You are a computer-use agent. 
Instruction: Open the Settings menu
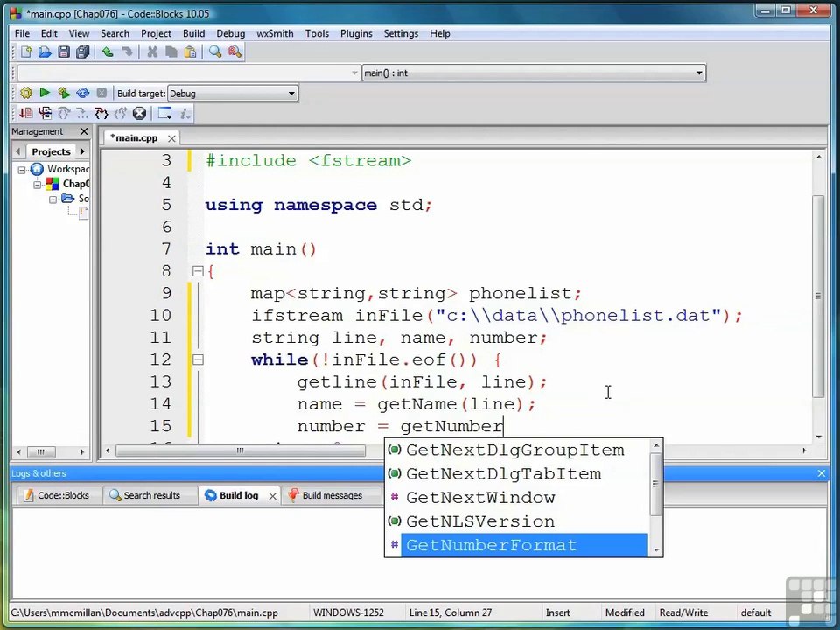click(401, 33)
